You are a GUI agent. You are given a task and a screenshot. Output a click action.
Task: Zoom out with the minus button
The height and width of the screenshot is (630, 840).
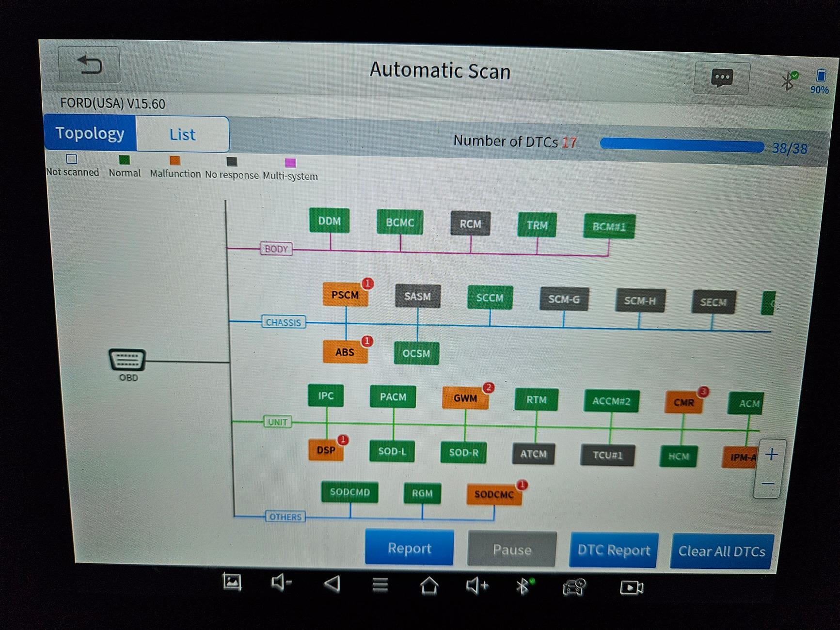click(x=768, y=484)
